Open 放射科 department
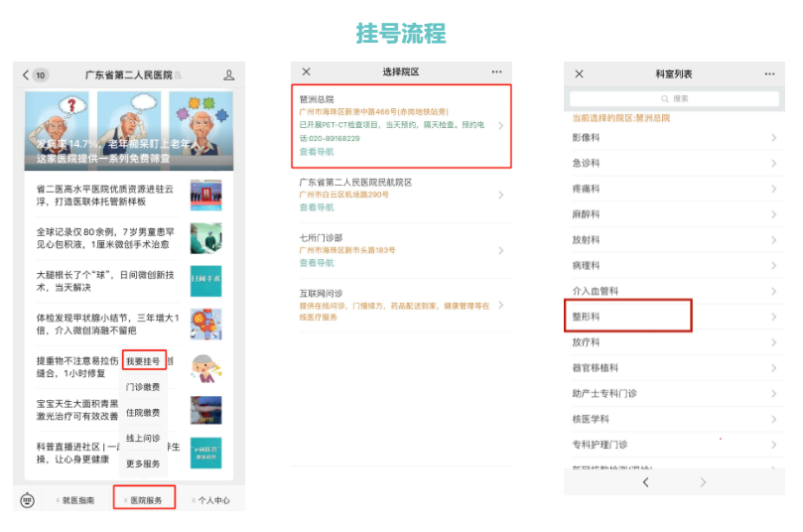 click(675, 240)
